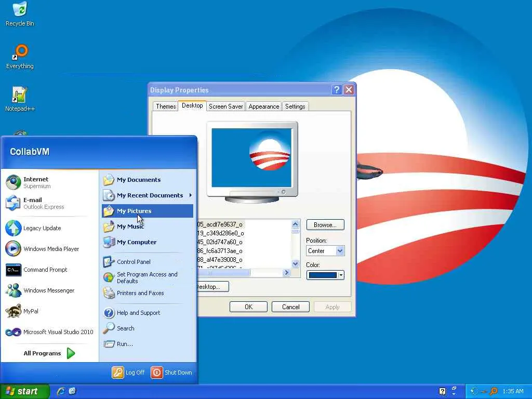Open My Pictures folder
532x399 pixels.
(148, 211)
